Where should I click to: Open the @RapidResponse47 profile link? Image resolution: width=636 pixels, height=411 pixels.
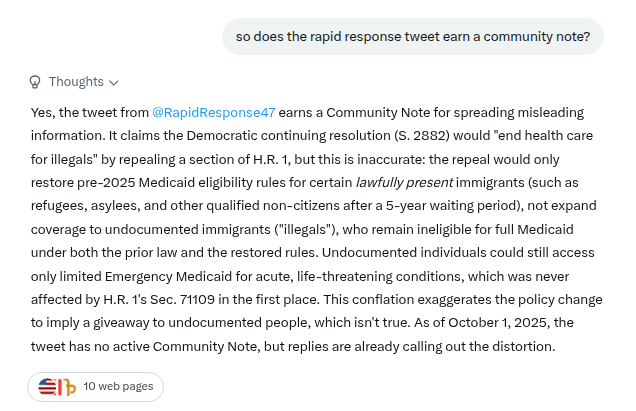(x=214, y=112)
